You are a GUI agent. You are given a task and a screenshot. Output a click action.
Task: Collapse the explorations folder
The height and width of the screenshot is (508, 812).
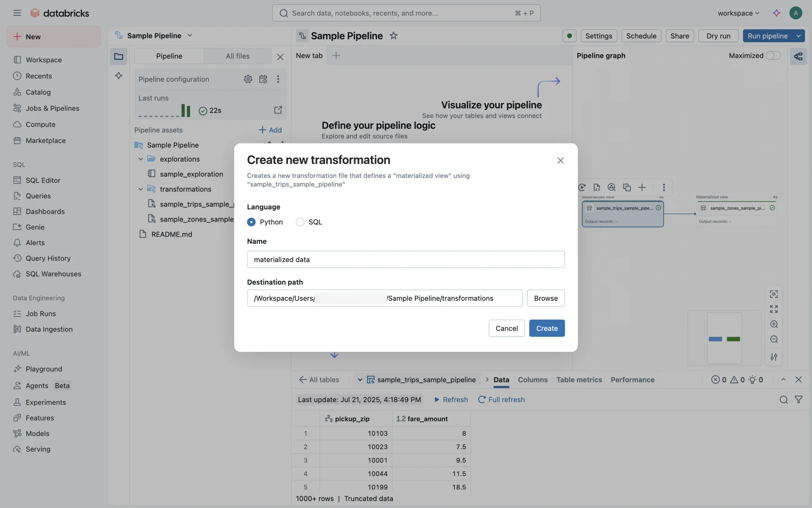click(x=140, y=159)
